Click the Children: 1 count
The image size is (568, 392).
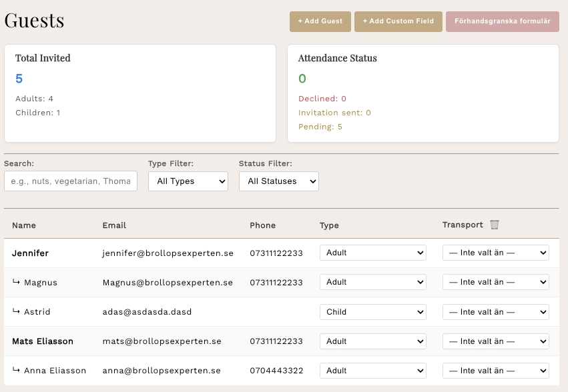click(37, 113)
